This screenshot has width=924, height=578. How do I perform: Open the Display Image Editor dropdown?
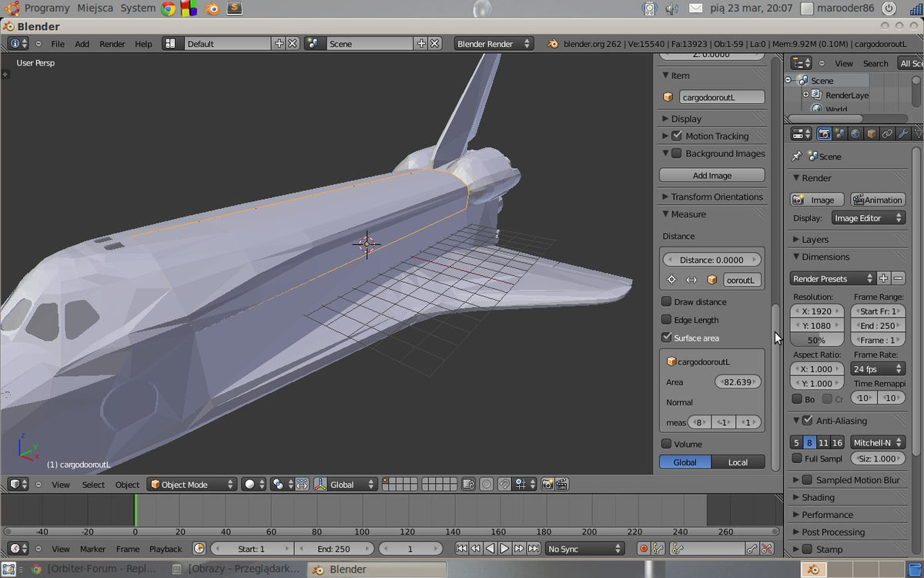click(868, 218)
